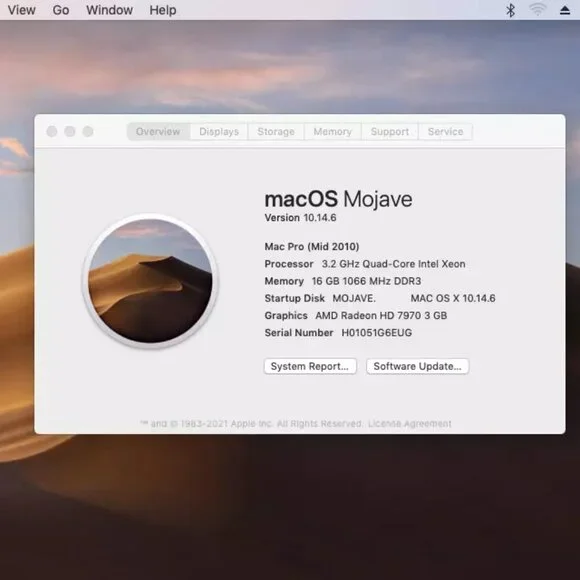Select the Overview tab
Screen dimensions: 580x580
coord(158,132)
